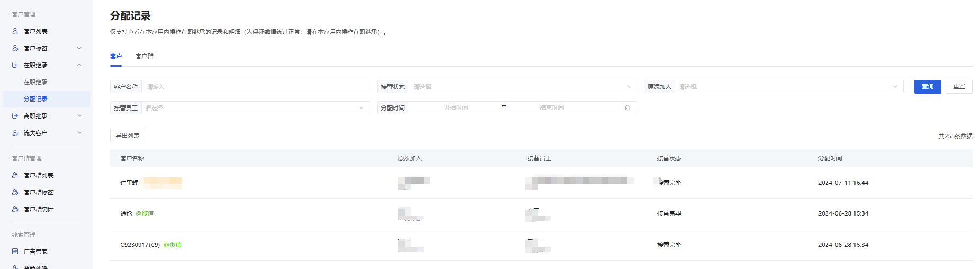This screenshot has height=269, width=980.
Task: Click the 客户群统计 icon
Action: coord(15,209)
